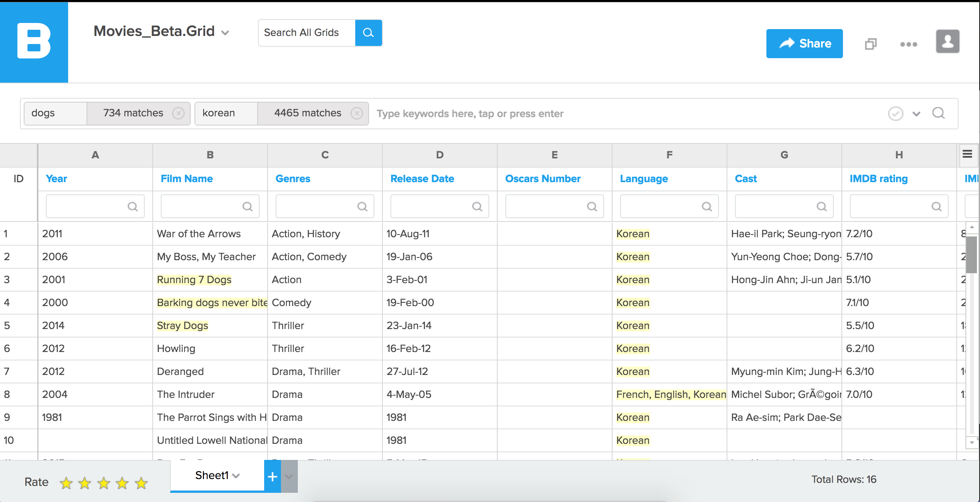Expand the keyword bar dropdown chevron
This screenshot has width=980, height=502.
click(x=916, y=114)
